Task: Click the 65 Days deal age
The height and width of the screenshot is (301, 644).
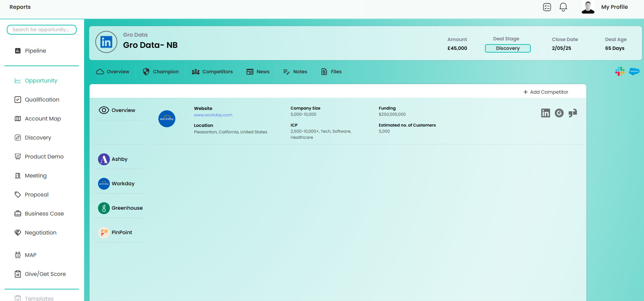Action: coord(615,48)
